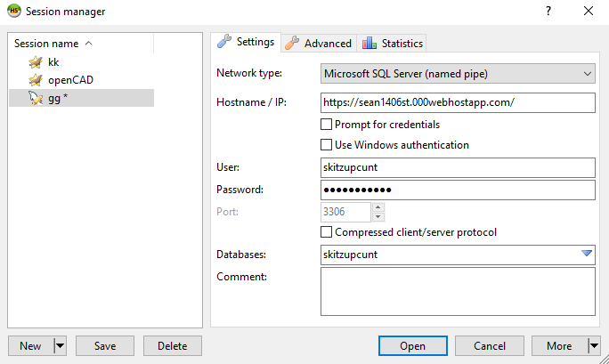Click the Open button

413,346
